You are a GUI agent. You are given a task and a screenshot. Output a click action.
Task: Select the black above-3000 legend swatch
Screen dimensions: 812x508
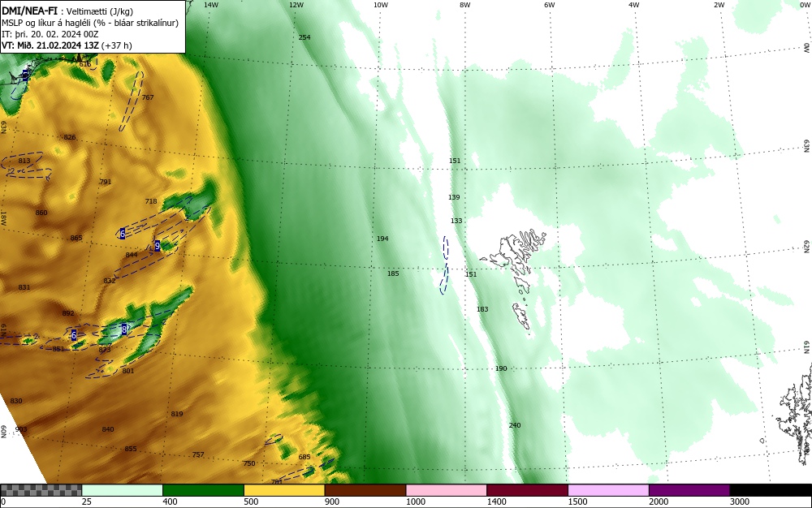point(771,490)
